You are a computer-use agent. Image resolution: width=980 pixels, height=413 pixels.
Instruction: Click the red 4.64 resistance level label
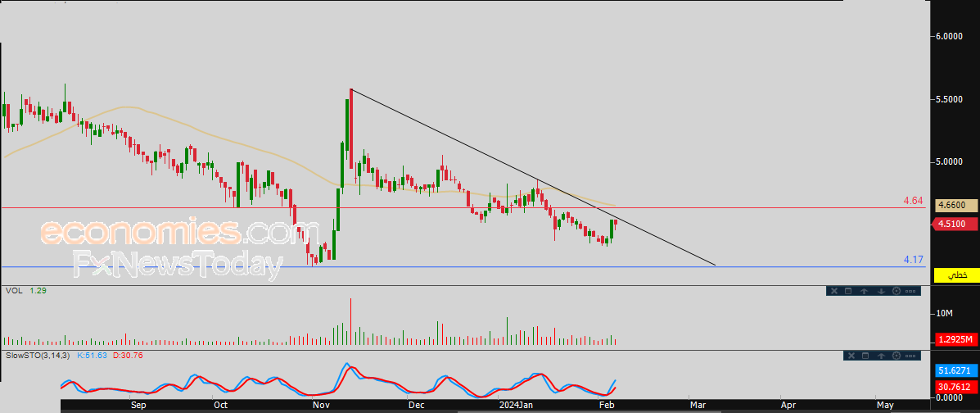coord(913,201)
